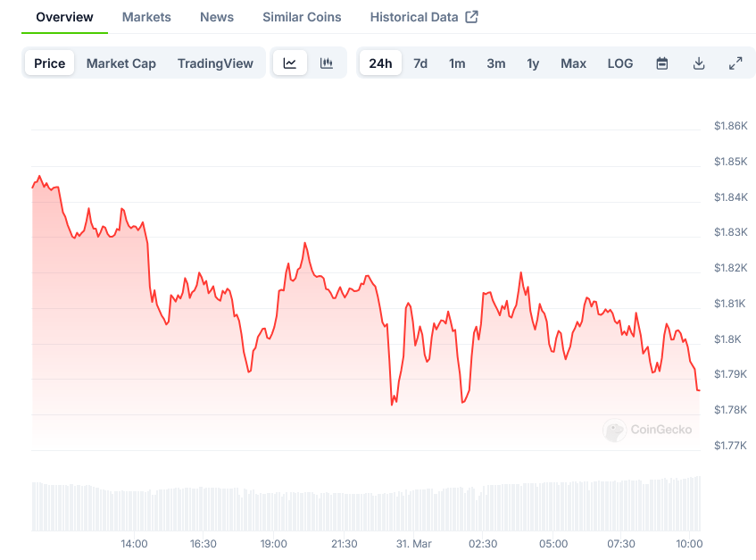
Task: Click the 31. Mar date axis label
Action: (x=413, y=544)
